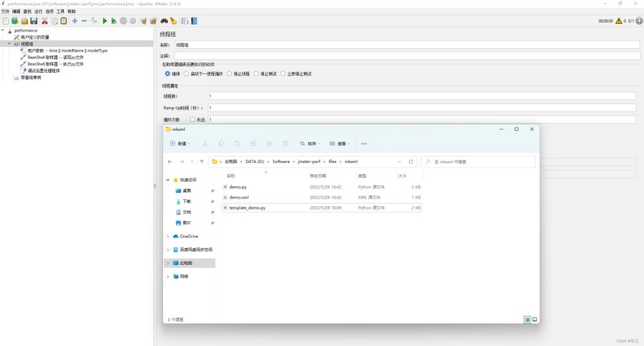Click the jmeter-perf breadcrumb segment
This screenshot has height=346, width=644.
(309, 162)
